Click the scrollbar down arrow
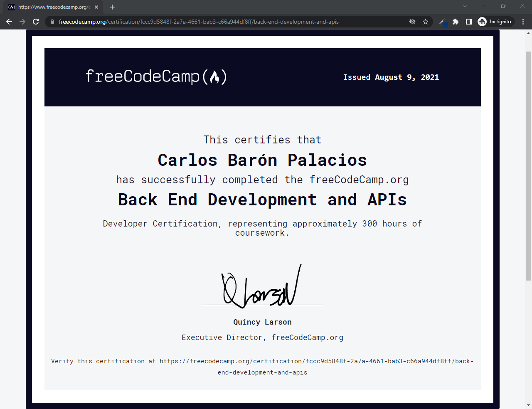The image size is (532, 409). pyautogui.click(x=528, y=405)
